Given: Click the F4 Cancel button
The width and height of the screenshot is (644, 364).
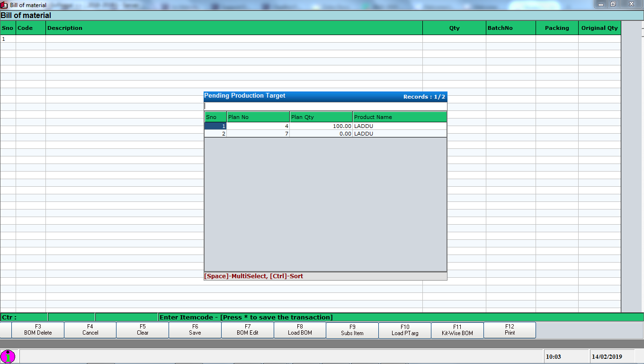Looking at the screenshot, I should pyautogui.click(x=90, y=330).
